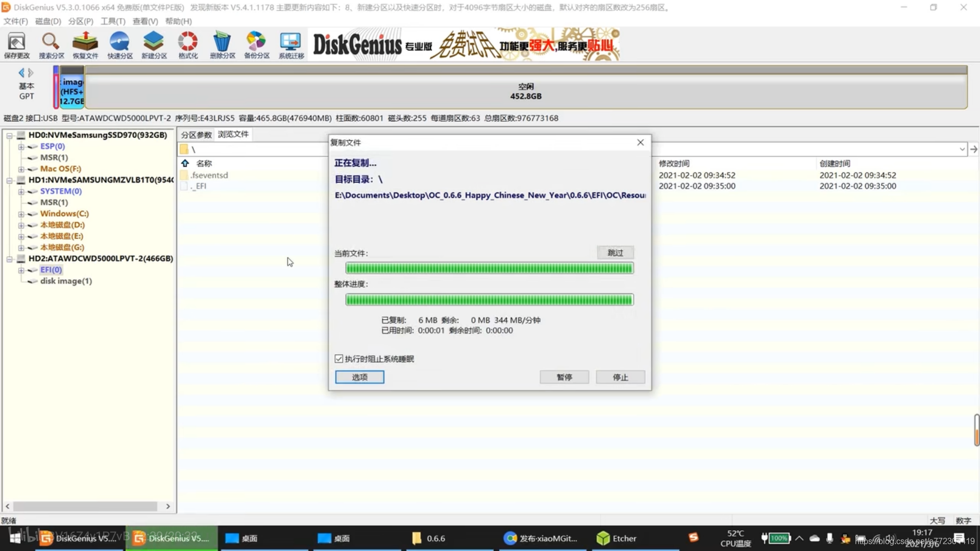Select disk image(1) in the tree
980x551 pixels.
click(66, 281)
